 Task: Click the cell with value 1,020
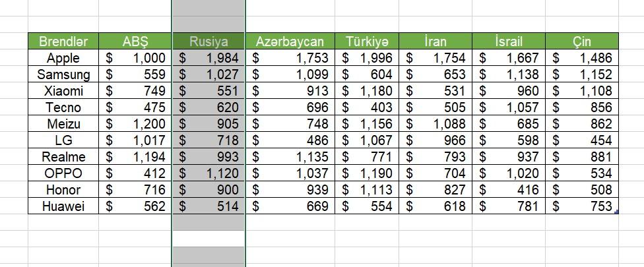(x=509, y=173)
